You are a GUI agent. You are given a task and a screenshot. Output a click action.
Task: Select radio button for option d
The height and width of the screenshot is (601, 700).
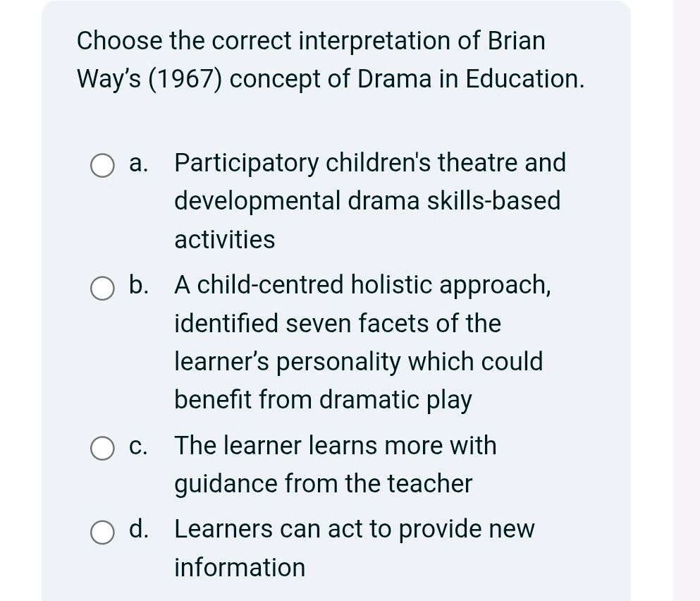click(x=102, y=533)
